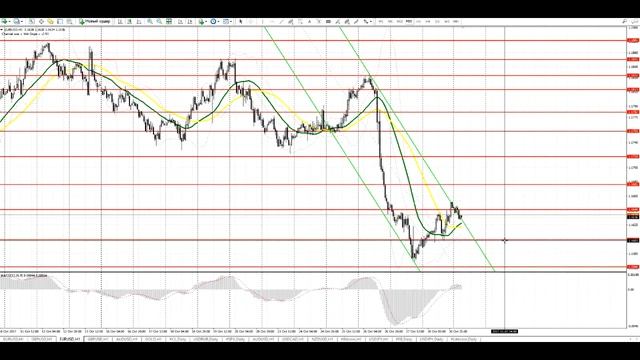This screenshot has height=360, width=640.
Task: Switch to the EURUSD,H4 chart tab
Action: (x=14, y=339)
